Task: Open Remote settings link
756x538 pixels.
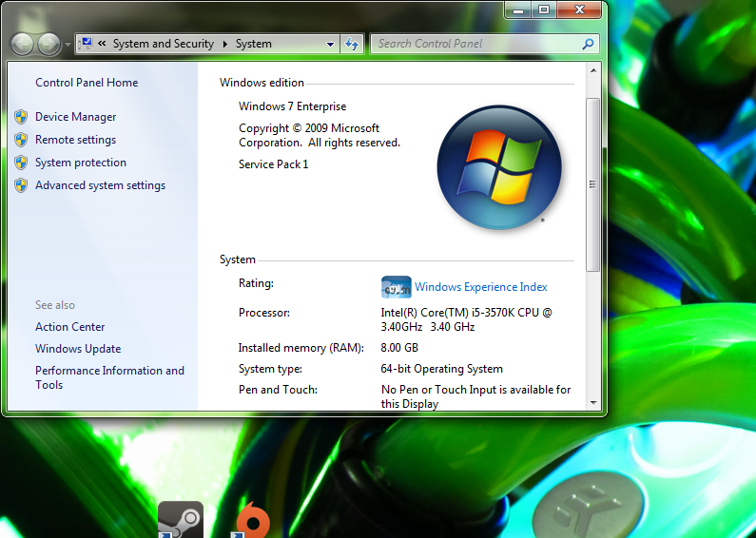Action: click(x=76, y=140)
